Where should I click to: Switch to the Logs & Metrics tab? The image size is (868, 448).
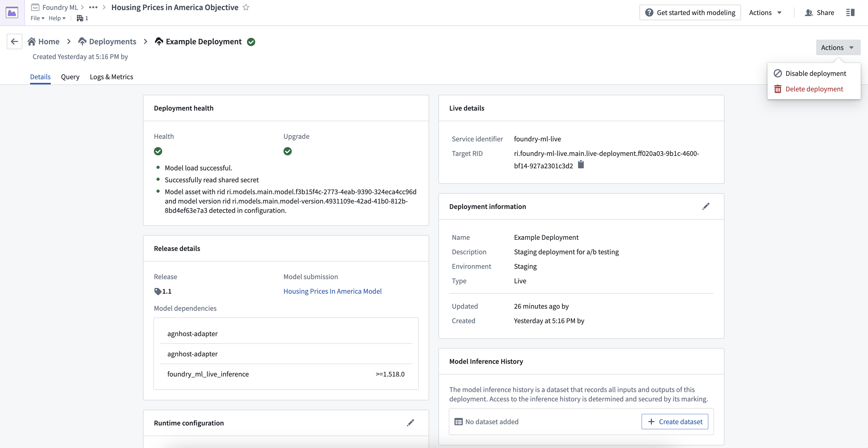111,77
